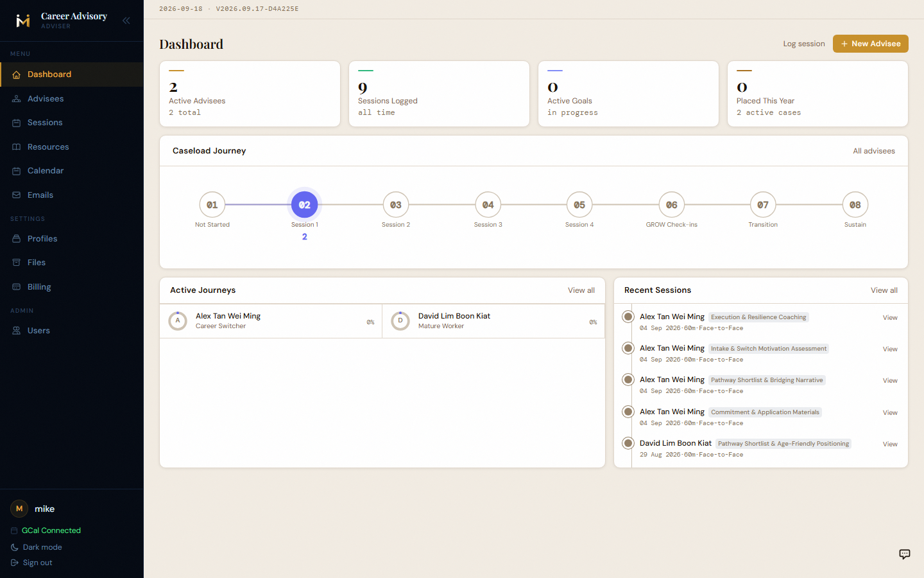Toggle Dark mode
The height and width of the screenshot is (578, 924).
coord(37,547)
